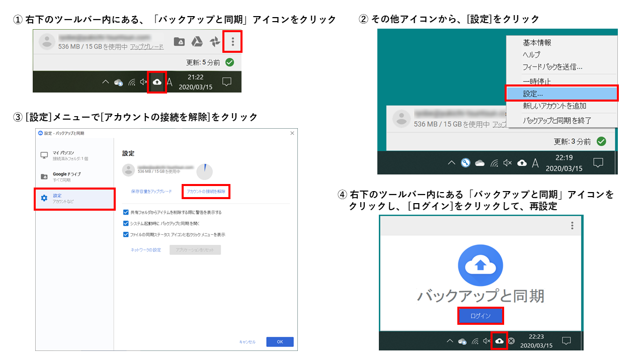Open the three-dot menu beside the pinwheel icon
The image size is (644, 362).
232,42
